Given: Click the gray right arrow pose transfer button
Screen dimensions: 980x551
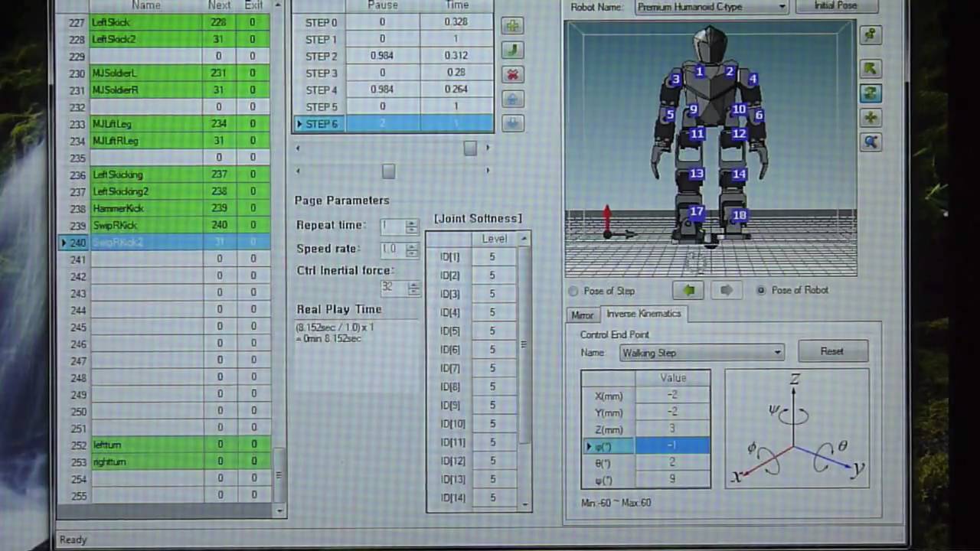Looking at the screenshot, I should pyautogui.click(x=726, y=290).
